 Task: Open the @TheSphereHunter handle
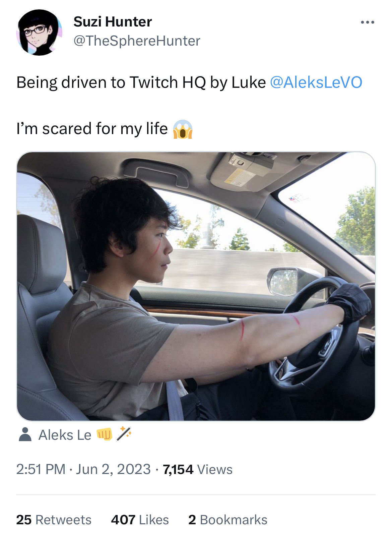click(137, 41)
